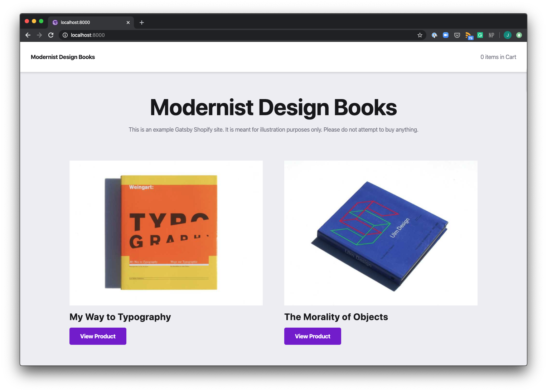547x392 pixels.
Task: Go back to the previous page
Action: (x=28, y=35)
